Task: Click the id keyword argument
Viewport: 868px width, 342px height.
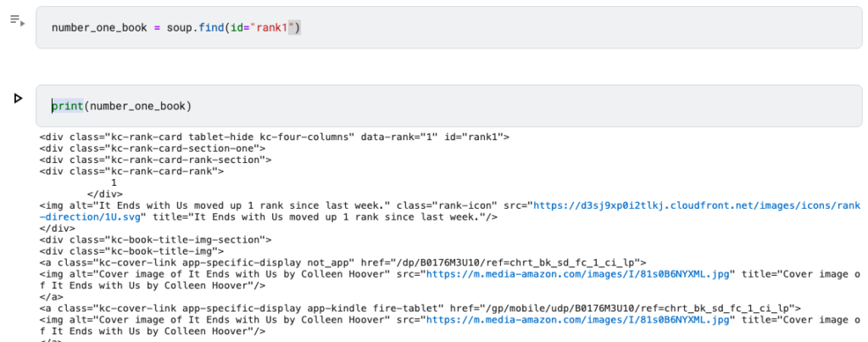Action: pyautogui.click(x=236, y=28)
